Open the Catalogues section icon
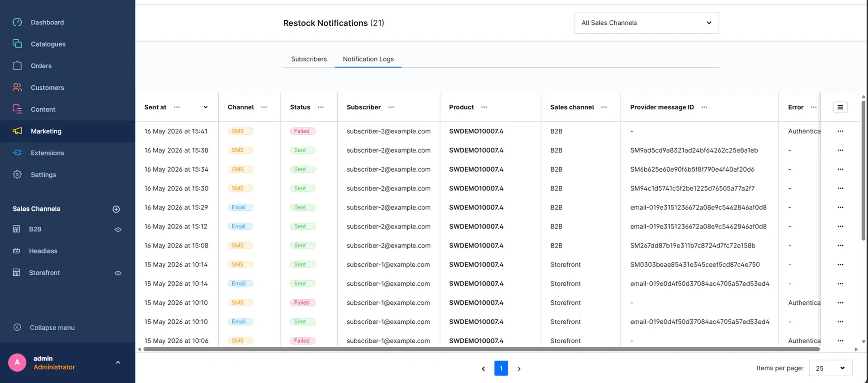 17,44
